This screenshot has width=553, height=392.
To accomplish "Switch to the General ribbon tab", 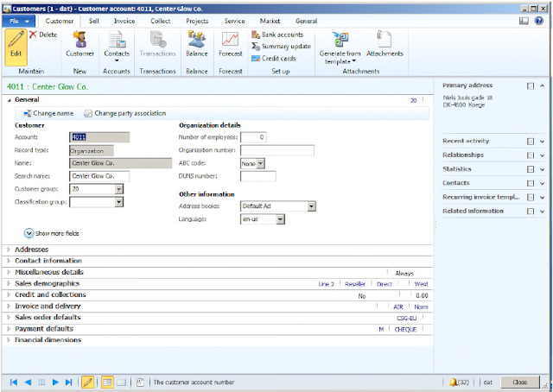I will point(306,21).
